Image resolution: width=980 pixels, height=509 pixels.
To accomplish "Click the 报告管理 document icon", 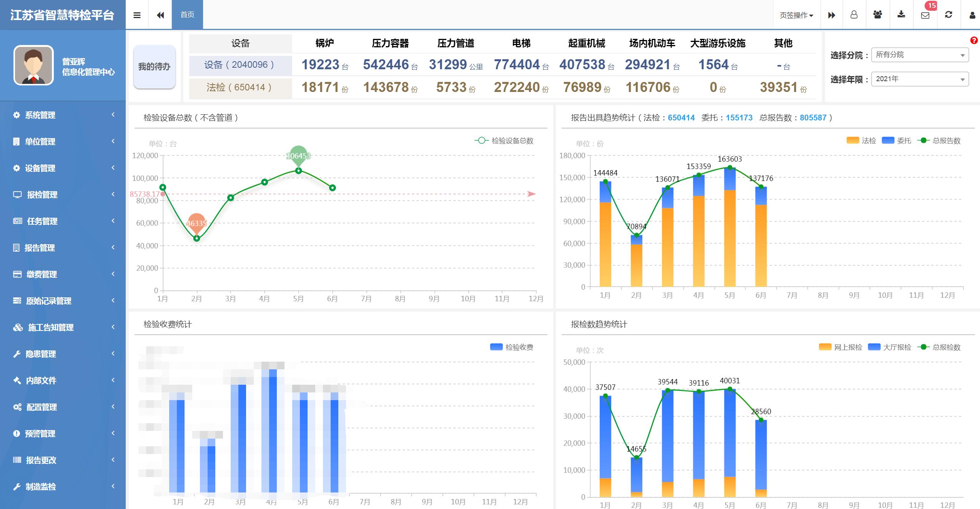I will click(x=16, y=247).
